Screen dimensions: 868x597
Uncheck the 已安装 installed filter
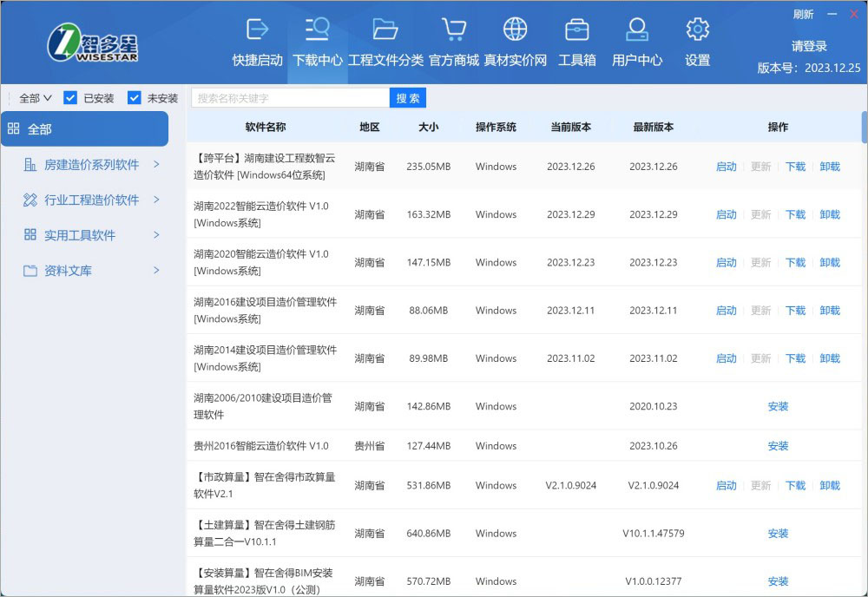(x=69, y=97)
